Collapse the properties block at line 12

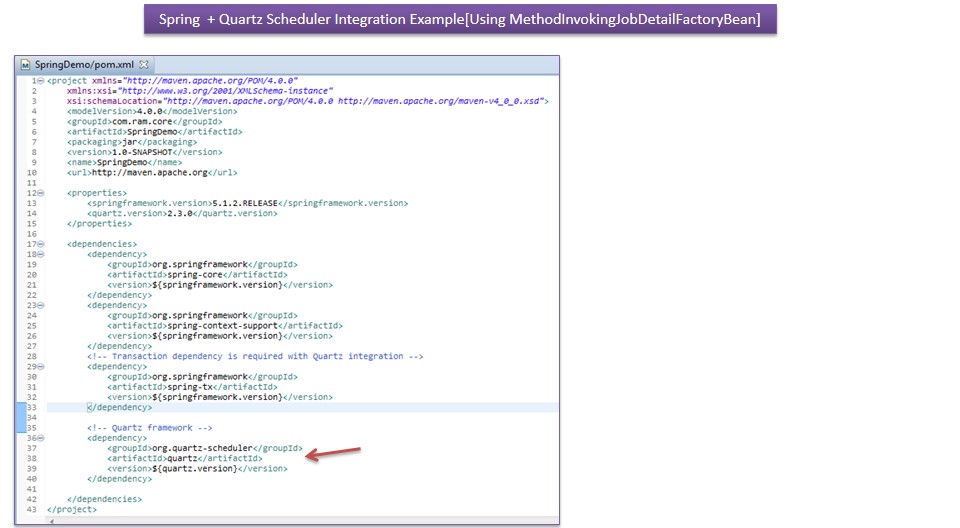click(x=40, y=193)
